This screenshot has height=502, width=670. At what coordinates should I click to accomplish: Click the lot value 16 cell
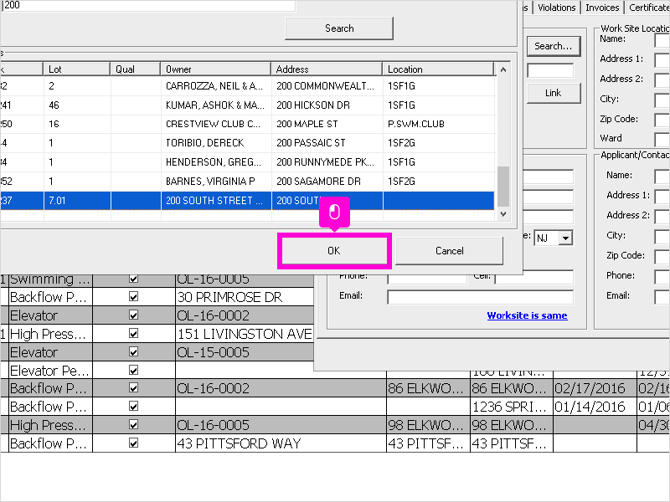click(77, 124)
